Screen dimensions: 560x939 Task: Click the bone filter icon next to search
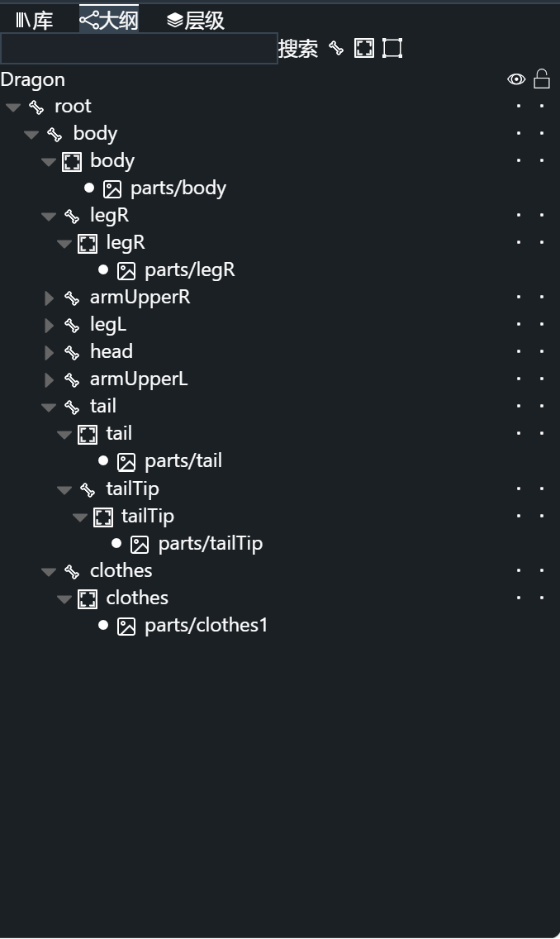pyautogui.click(x=336, y=49)
